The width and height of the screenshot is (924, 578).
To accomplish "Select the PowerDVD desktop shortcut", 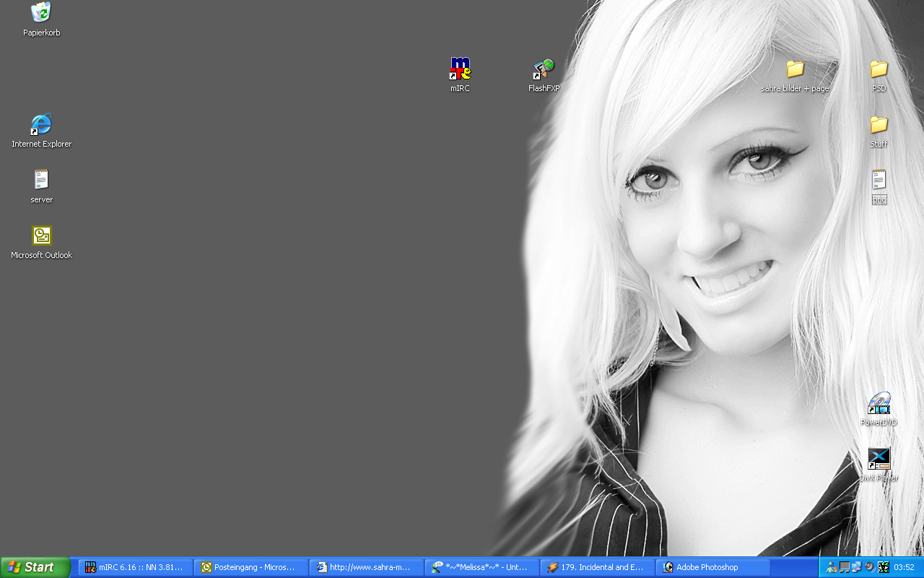I will 879,403.
